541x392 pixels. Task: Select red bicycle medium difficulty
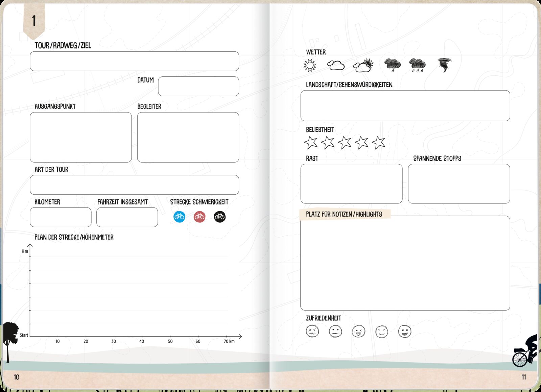[x=199, y=217]
